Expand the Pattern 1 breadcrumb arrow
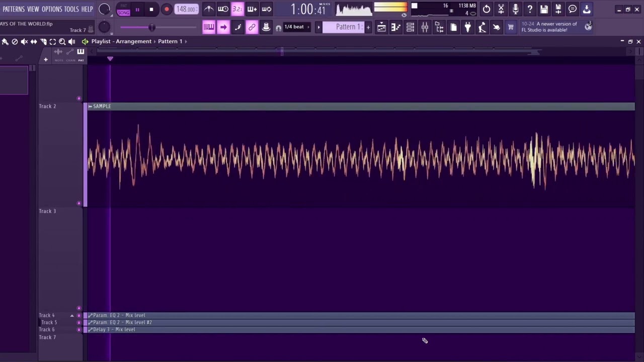 (x=186, y=41)
